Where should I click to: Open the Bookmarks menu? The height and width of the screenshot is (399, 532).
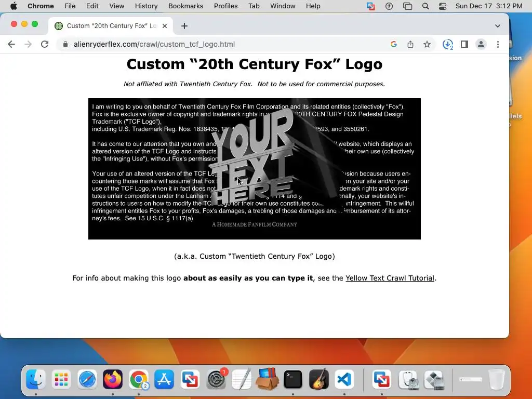pyautogui.click(x=185, y=6)
